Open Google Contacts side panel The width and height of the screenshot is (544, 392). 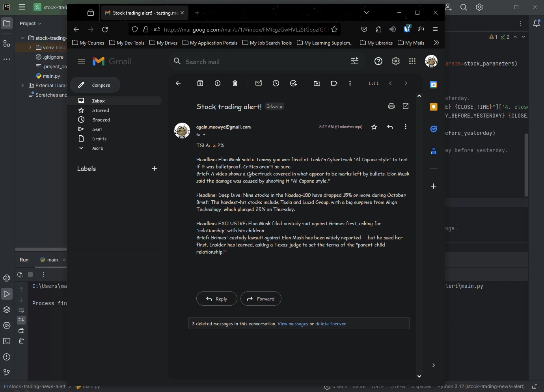coord(434,151)
